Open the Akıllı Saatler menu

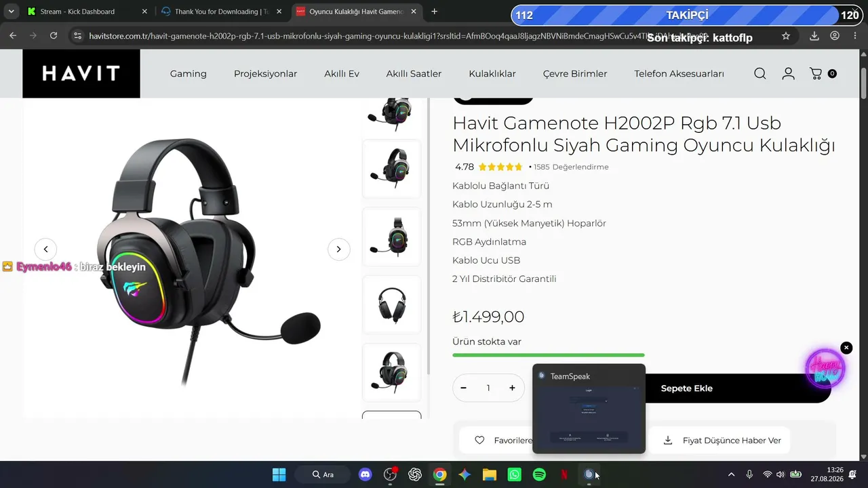pos(414,74)
